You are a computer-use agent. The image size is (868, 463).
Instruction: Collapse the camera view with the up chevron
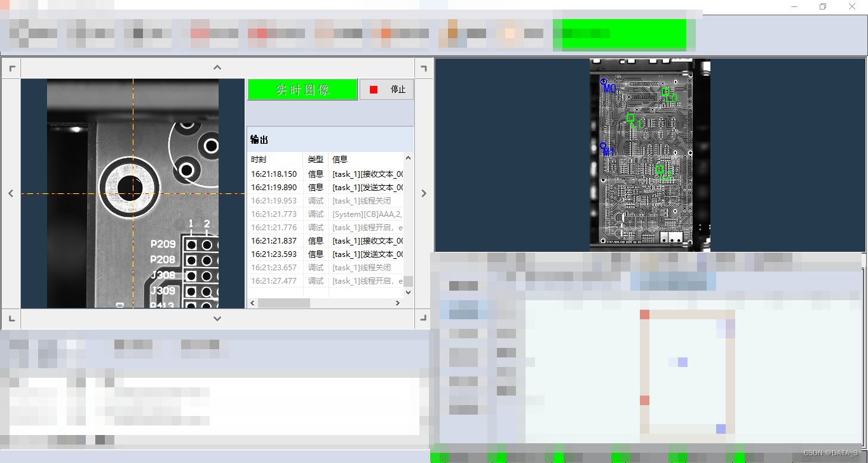[217, 67]
